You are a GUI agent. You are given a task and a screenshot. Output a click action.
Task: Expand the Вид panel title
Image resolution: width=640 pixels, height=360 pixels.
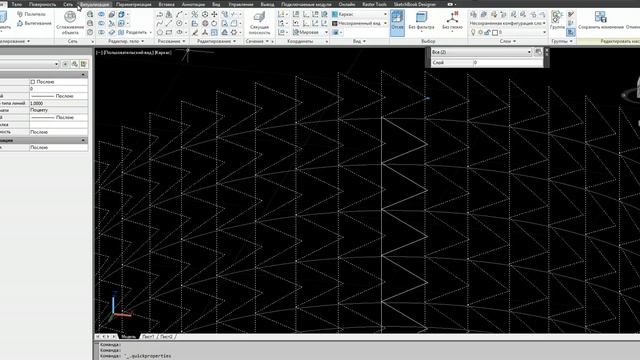pyautogui.click(x=359, y=41)
